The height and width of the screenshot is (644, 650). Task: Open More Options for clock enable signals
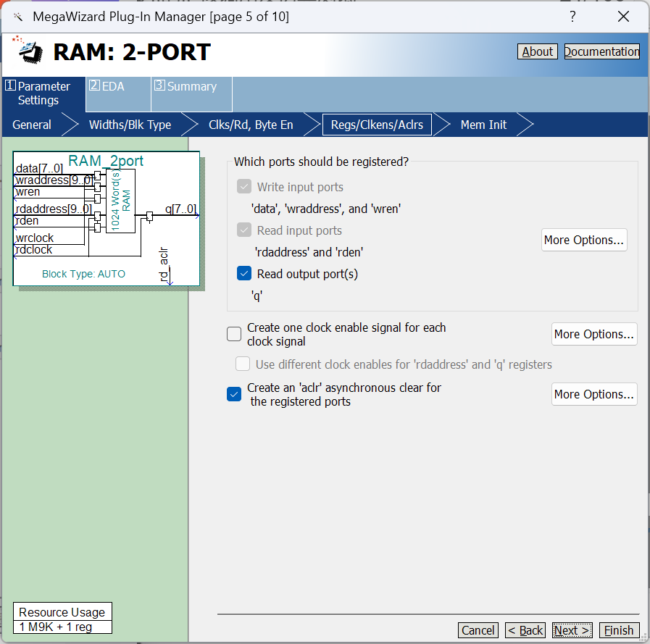tap(594, 334)
